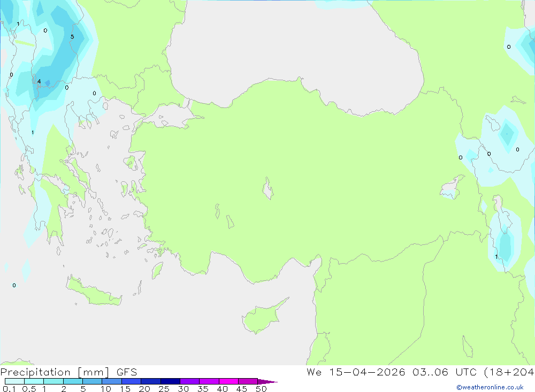Choose the 25–30 mm dark-blue legend swatch
535x392 pixels.
[x=170, y=381]
